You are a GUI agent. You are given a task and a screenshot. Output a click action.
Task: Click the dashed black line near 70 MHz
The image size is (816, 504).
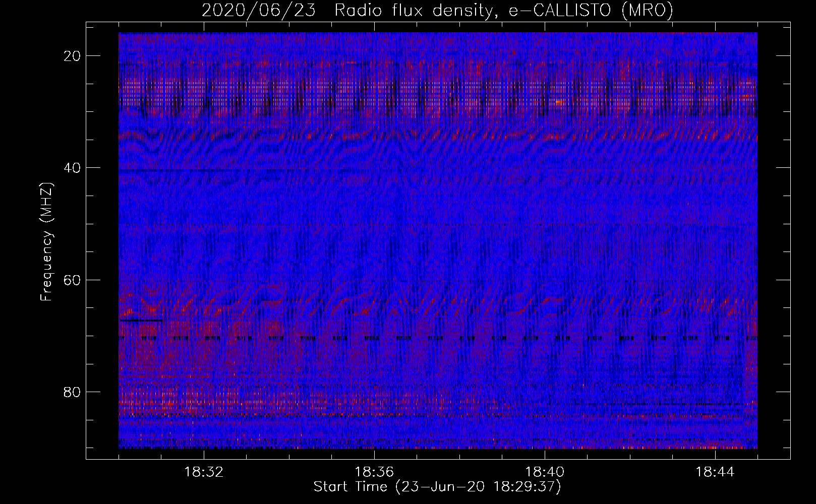pos(438,338)
